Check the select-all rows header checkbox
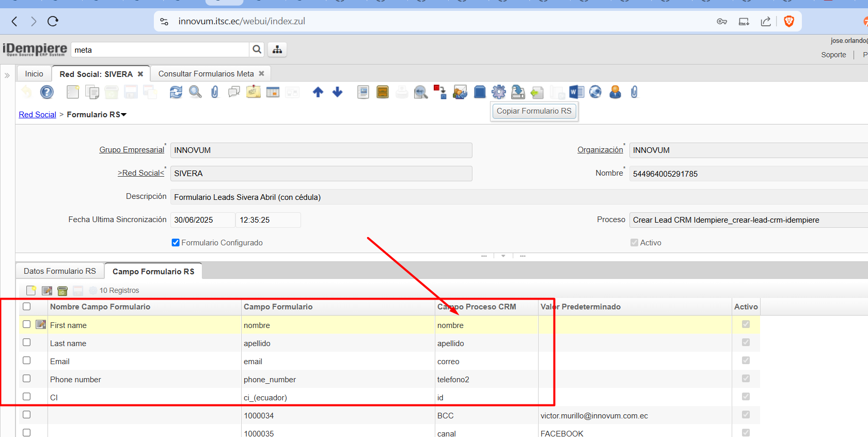868x437 pixels. coord(27,306)
